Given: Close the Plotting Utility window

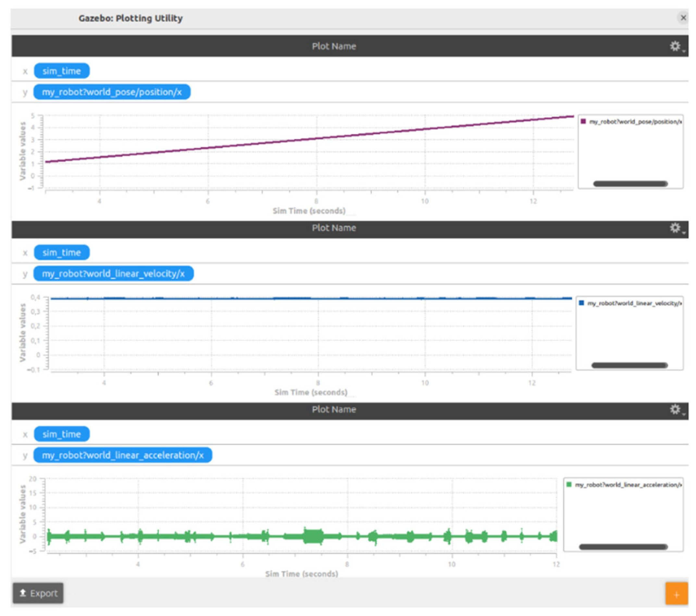Looking at the screenshot, I should click(683, 18).
